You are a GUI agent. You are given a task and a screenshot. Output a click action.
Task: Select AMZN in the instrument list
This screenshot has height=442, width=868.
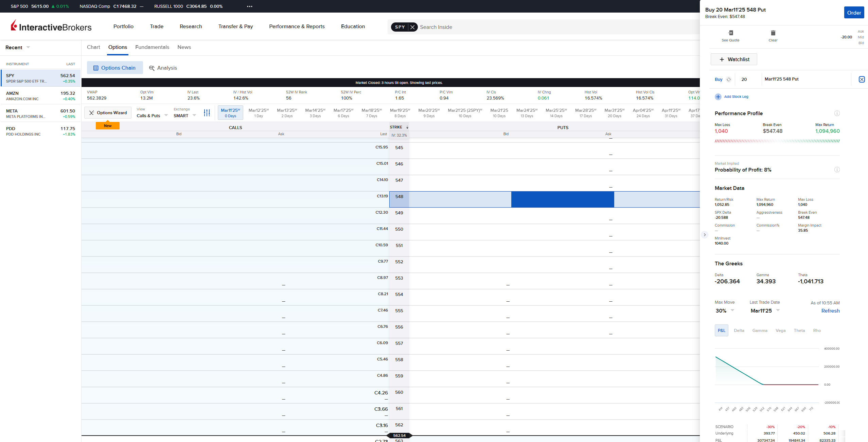(x=40, y=96)
